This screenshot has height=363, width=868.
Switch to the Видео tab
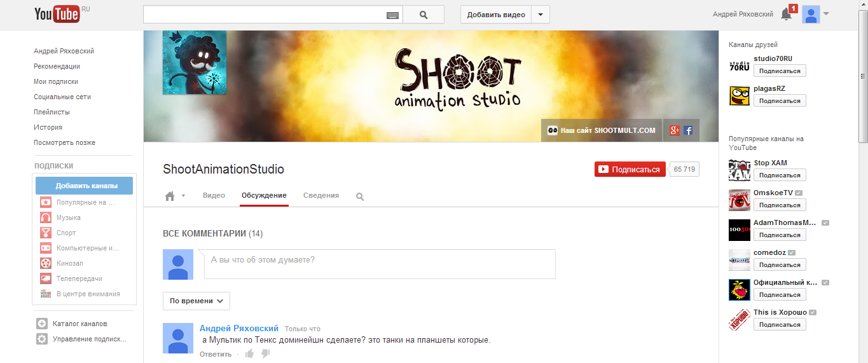tap(214, 196)
